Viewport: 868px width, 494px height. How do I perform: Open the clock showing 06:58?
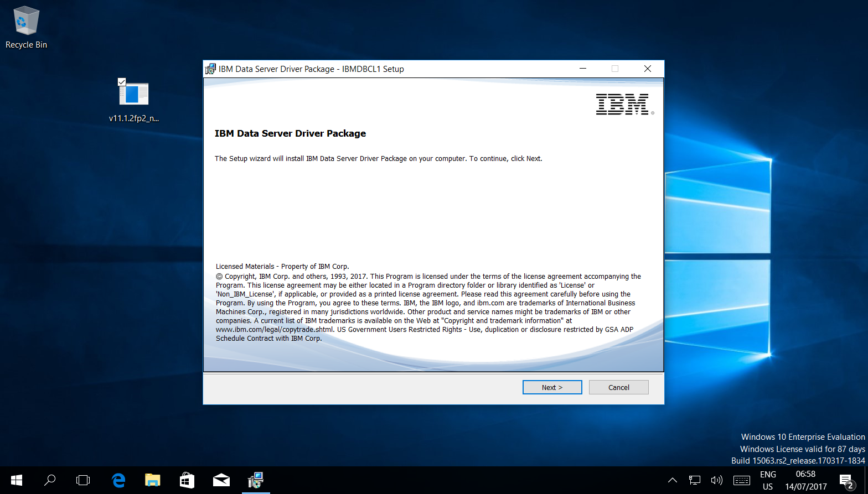805,480
